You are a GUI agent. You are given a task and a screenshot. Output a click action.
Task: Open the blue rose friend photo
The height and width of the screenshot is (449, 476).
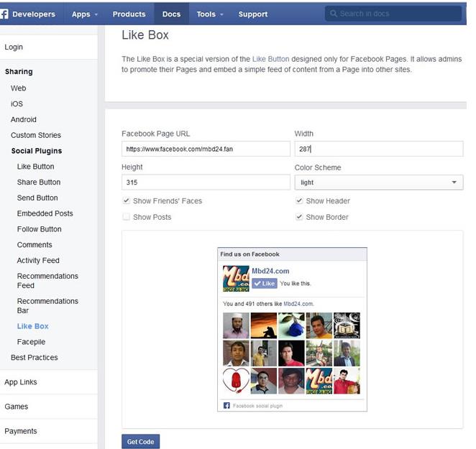point(291,325)
